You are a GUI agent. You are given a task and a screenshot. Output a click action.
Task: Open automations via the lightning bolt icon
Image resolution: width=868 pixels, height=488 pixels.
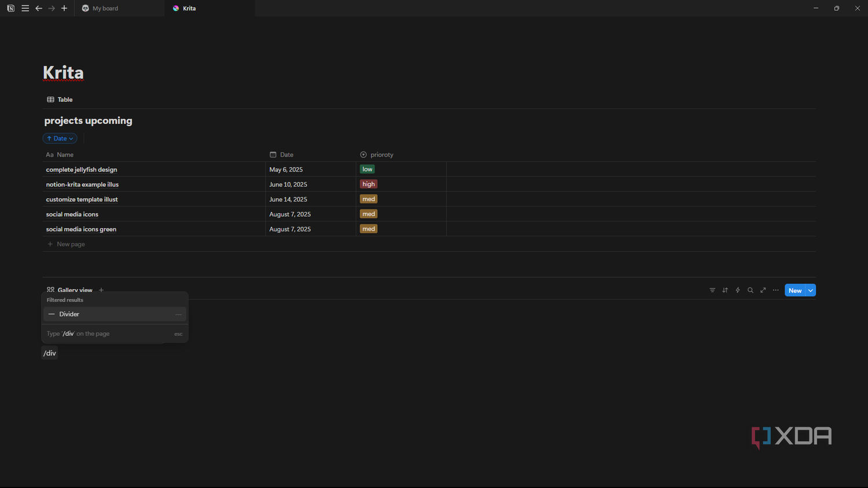click(x=738, y=290)
